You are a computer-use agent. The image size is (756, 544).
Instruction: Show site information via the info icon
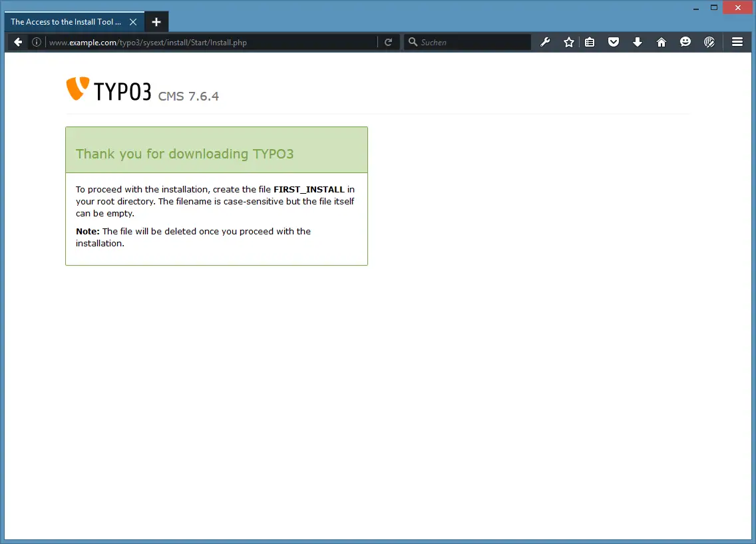coord(36,43)
